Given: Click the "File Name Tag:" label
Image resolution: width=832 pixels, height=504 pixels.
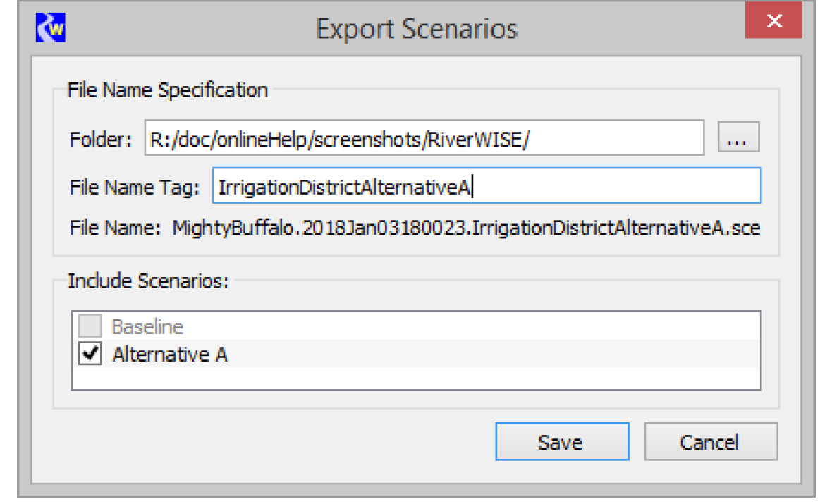Looking at the screenshot, I should [135, 188].
